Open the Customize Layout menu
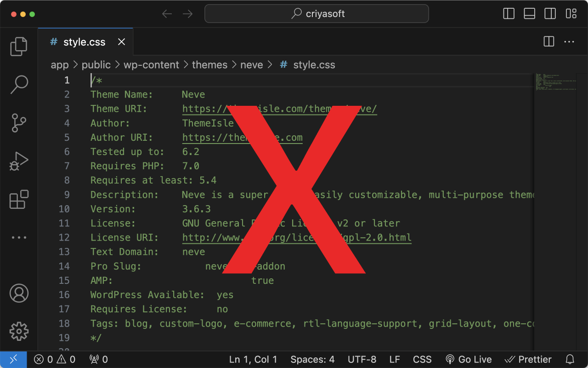Image resolution: width=588 pixels, height=368 pixels. [x=571, y=14]
